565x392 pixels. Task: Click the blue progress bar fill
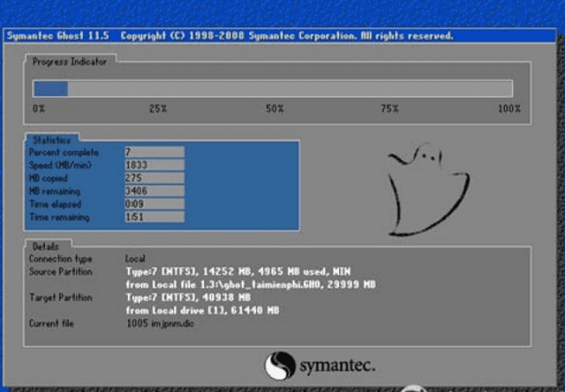tap(50, 88)
